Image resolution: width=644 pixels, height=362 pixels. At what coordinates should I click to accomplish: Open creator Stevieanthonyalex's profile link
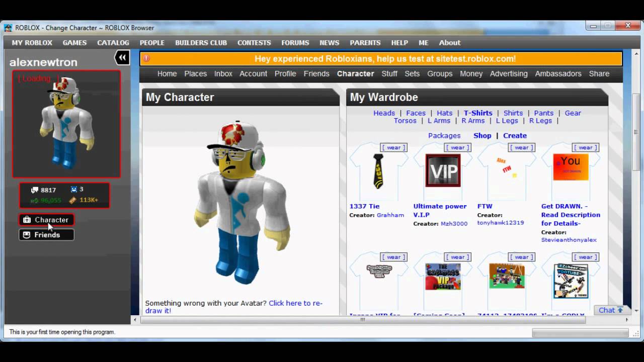569,240
